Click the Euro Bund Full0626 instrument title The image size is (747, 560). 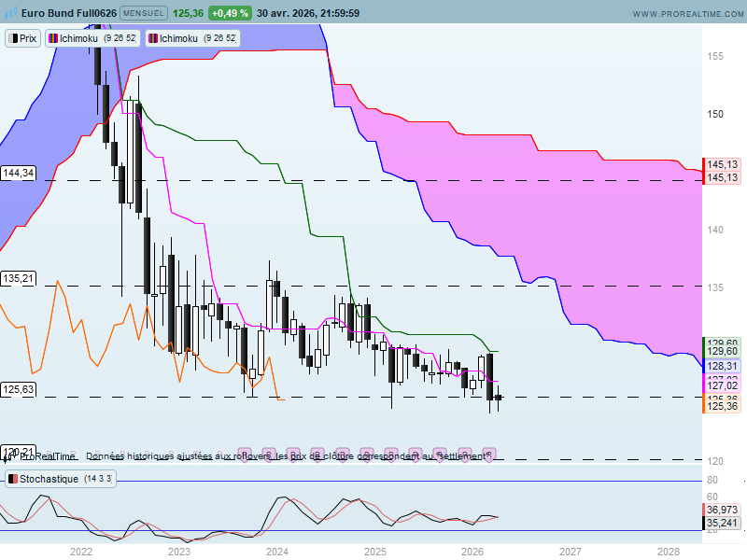click(x=69, y=13)
